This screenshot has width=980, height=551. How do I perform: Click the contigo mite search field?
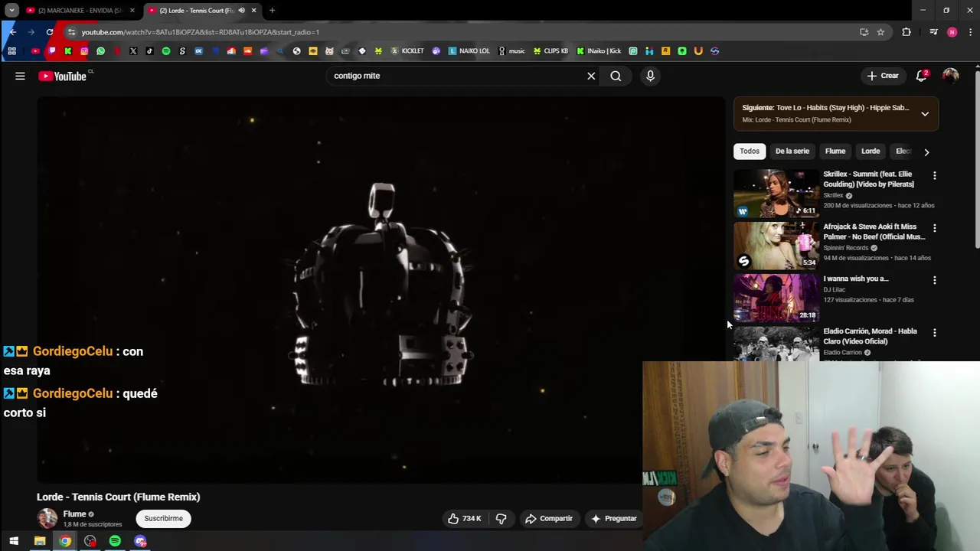tap(456, 76)
